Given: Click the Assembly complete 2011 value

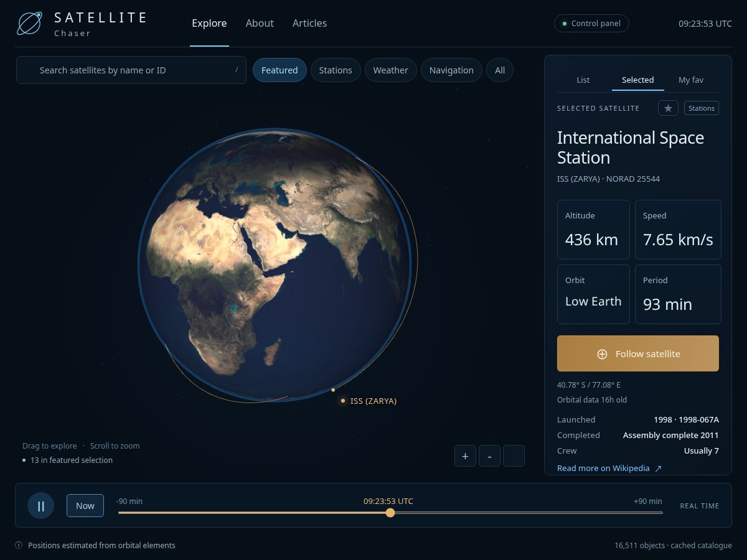Looking at the screenshot, I should (671, 436).
